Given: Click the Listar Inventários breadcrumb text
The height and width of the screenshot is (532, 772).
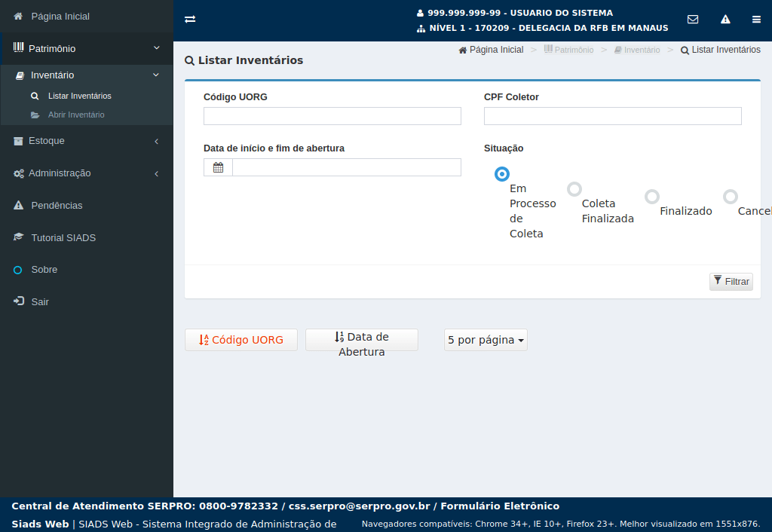Looking at the screenshot, I should click(x=726, y=50).
